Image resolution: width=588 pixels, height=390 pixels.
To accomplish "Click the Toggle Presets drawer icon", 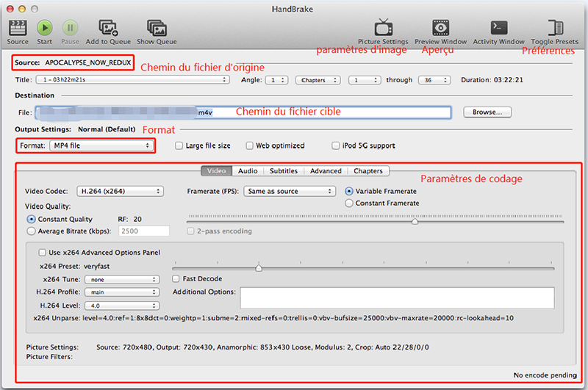I will click(x=555, y=28).
